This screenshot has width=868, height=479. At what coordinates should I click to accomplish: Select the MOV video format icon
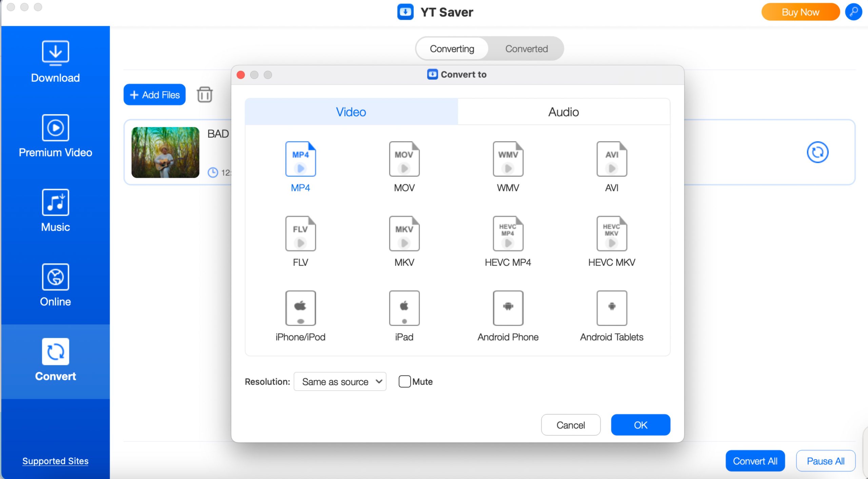coord(404,159)
